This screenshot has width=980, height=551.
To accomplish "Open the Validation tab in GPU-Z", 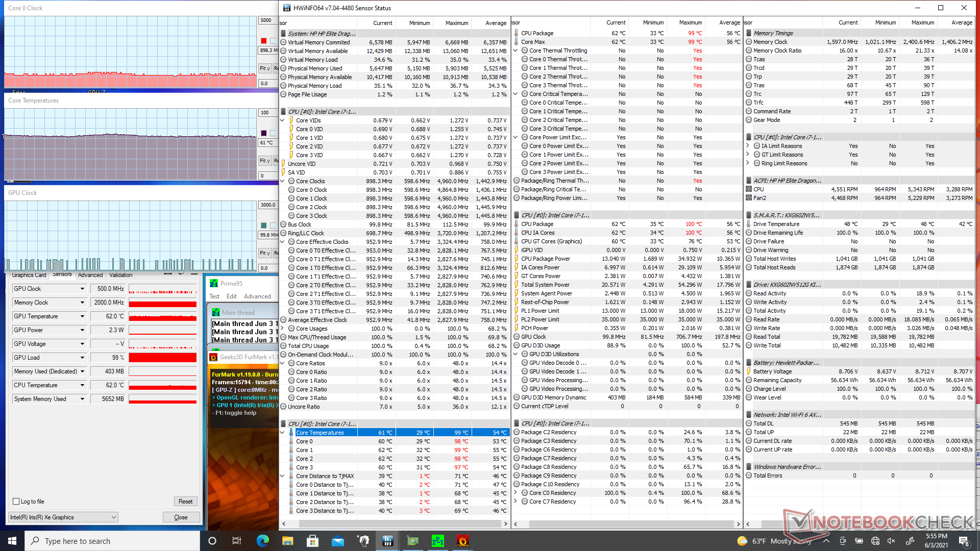I will coord(121,275).
